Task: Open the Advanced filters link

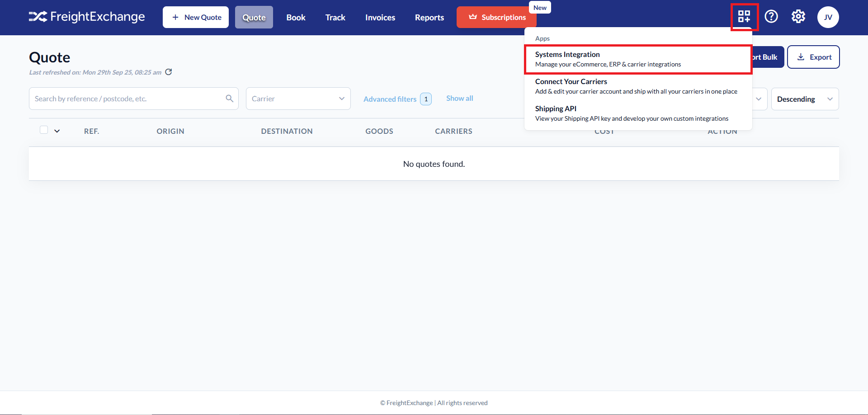Action: point(390,99)
